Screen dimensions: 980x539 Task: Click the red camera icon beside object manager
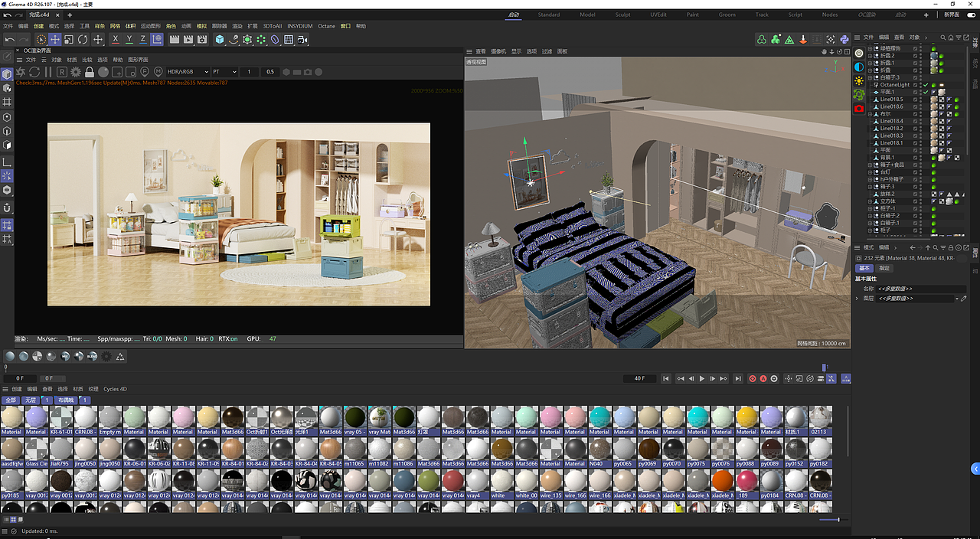tap(858, 108)
